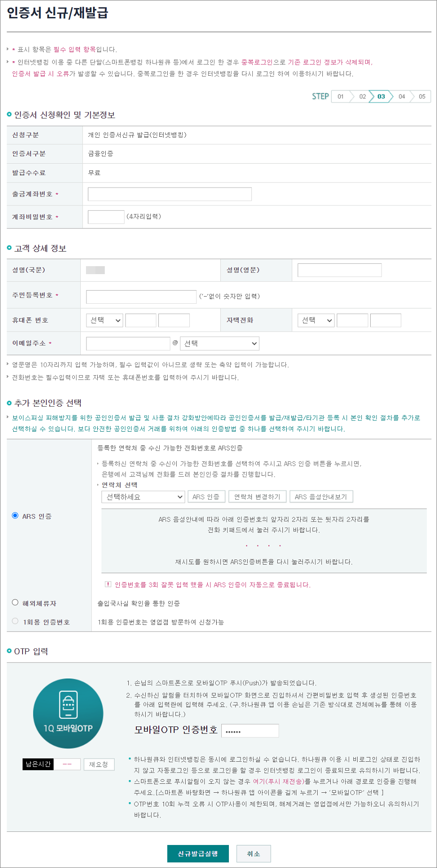The width and height of the screenshot is (437, 868).
Task: Click the red exclamation warning icon
Action: 108,584
